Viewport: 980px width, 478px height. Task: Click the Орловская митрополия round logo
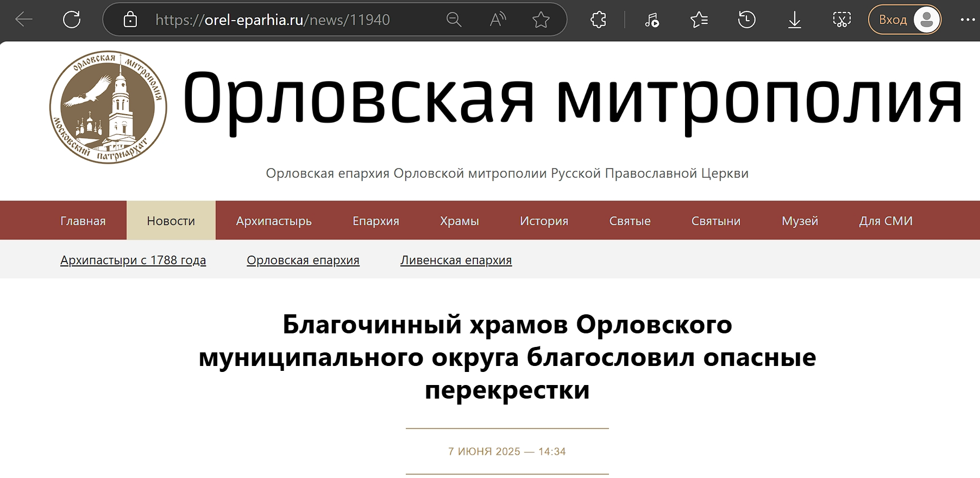pos(108,107)
